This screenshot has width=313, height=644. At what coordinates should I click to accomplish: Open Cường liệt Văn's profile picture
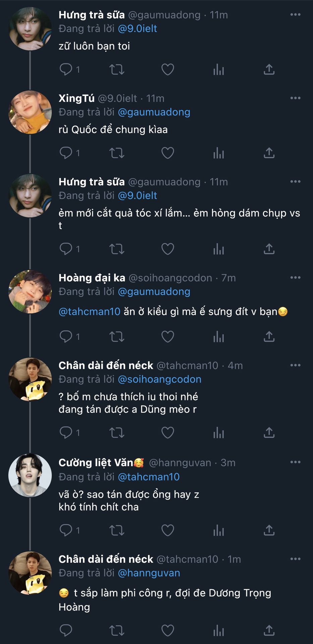tap(30, 475)
